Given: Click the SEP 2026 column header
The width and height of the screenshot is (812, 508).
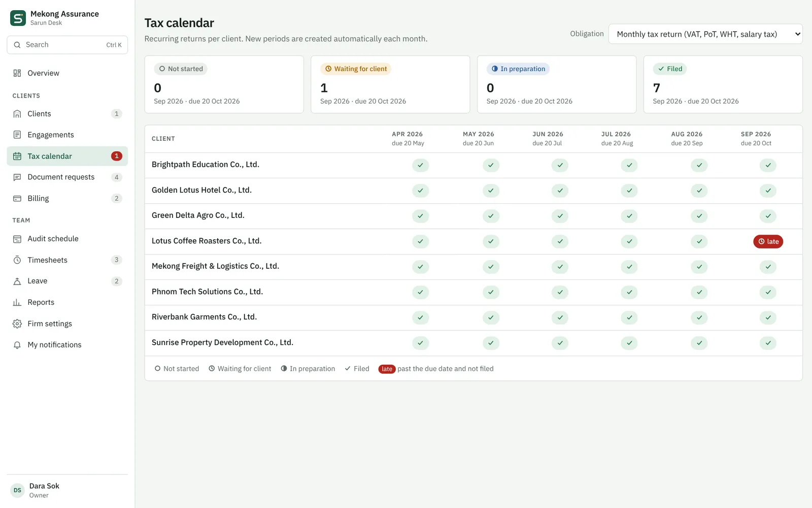Looking at the screenshot, I should [x=756, y=138].
